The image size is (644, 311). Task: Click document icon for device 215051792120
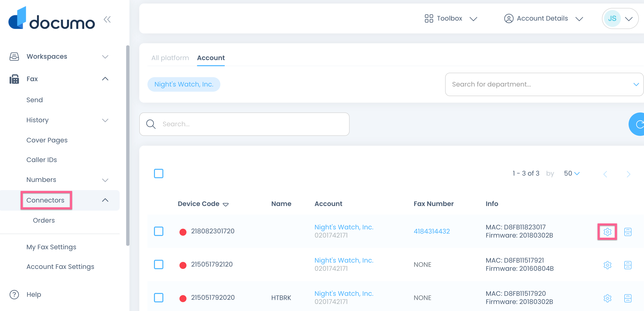pyautogui.click(x=628, y=265)
